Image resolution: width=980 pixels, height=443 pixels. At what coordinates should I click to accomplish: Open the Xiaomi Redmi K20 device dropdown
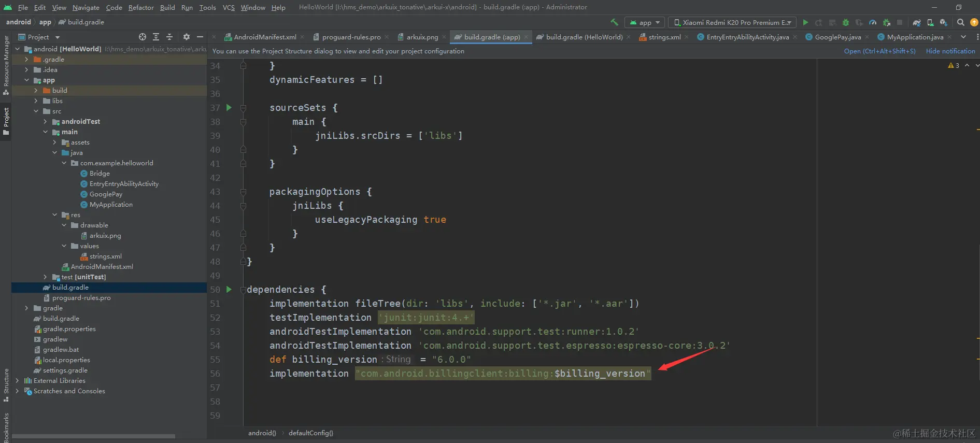tap(732, 22)
